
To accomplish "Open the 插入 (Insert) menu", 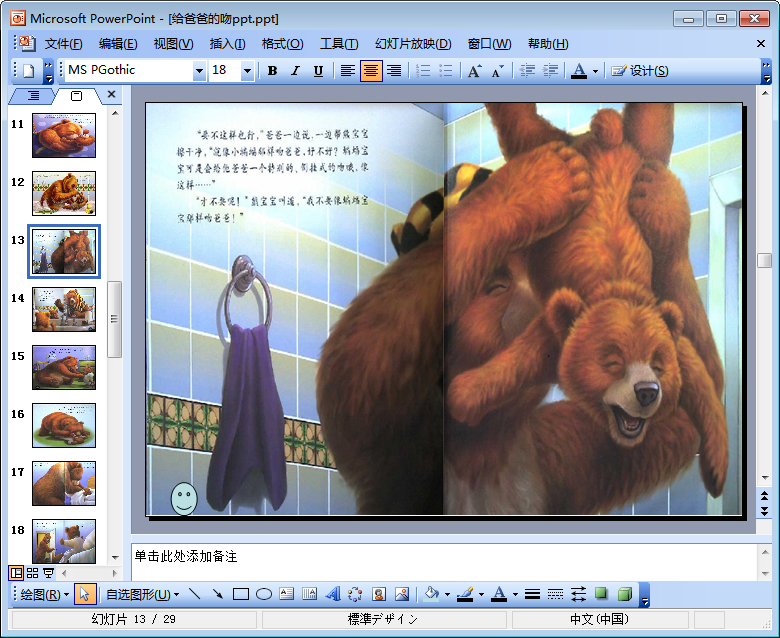I will 227,44.
